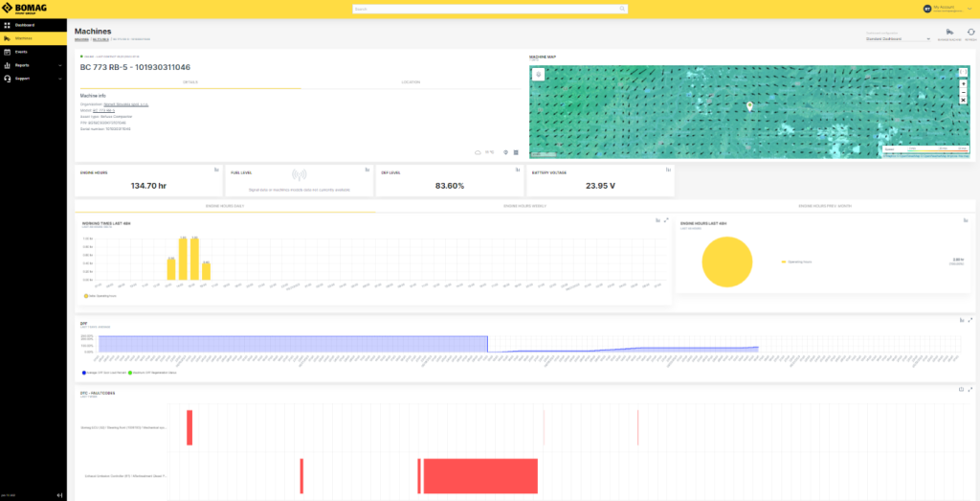
Task: Toggle Average DPF Soot Load legend item
Action: [104, 372]
